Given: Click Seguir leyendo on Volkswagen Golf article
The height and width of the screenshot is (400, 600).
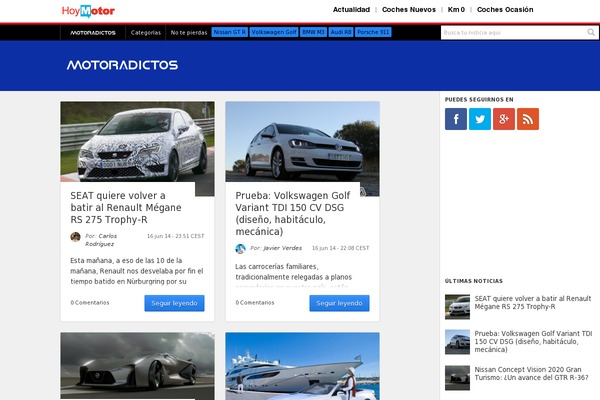Looking at the screenshot, I should click(339, 303).
